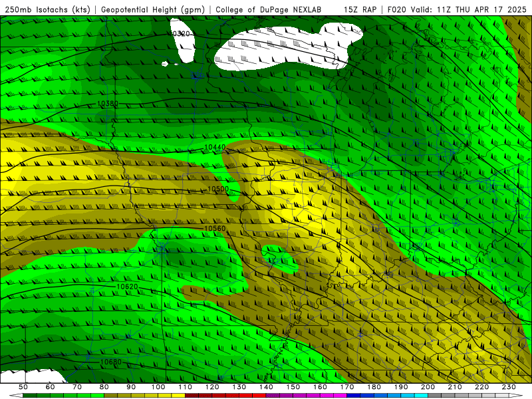532x399 pixels.
Task: Click the 10320 height contour label
Action: click(179, 34)
